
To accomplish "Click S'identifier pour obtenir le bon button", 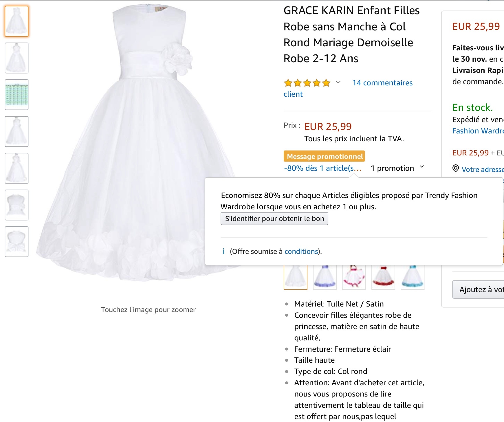I will coord(274,219).
